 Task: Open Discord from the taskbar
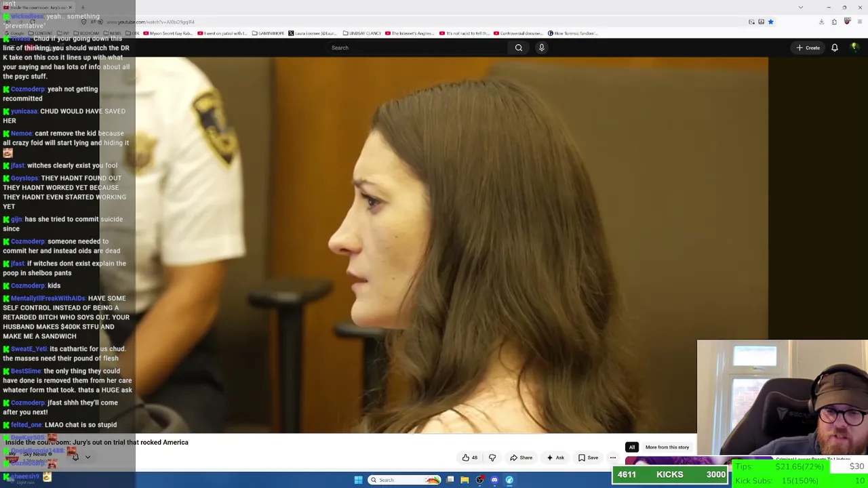[494, 480]
